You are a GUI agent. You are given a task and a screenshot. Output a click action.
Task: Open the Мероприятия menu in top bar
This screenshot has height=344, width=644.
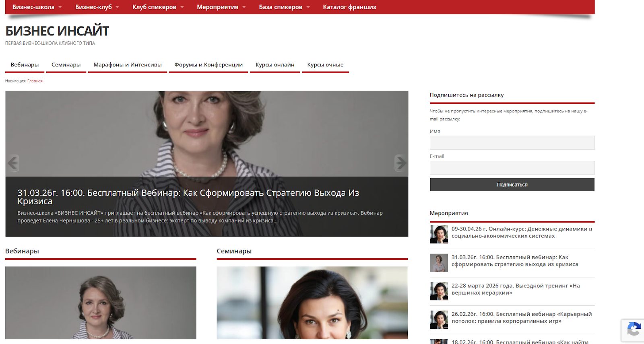pyautogui.click(x=221, y=7)
